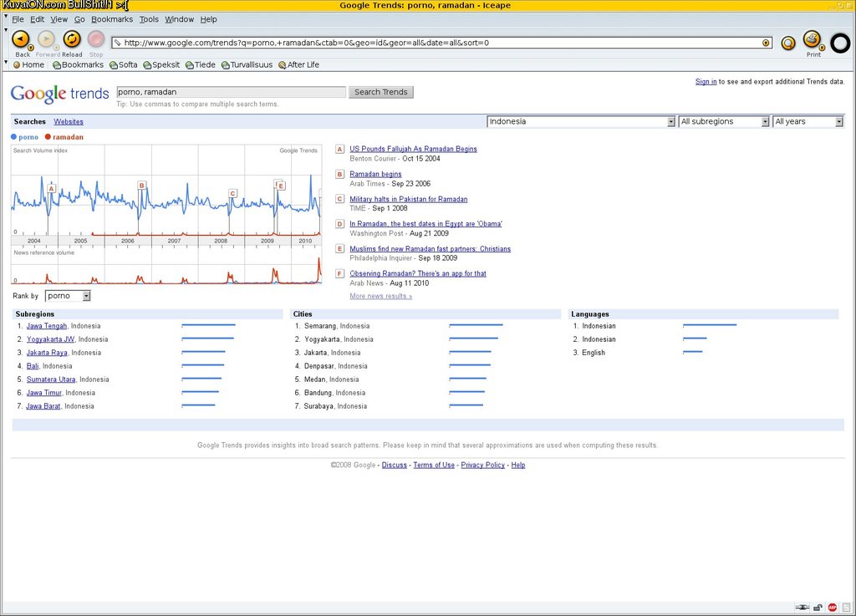The width and height of the screenshot is (856, 616).
Task: Click the search icon beside the URL bar
Action: click(787, 43)
